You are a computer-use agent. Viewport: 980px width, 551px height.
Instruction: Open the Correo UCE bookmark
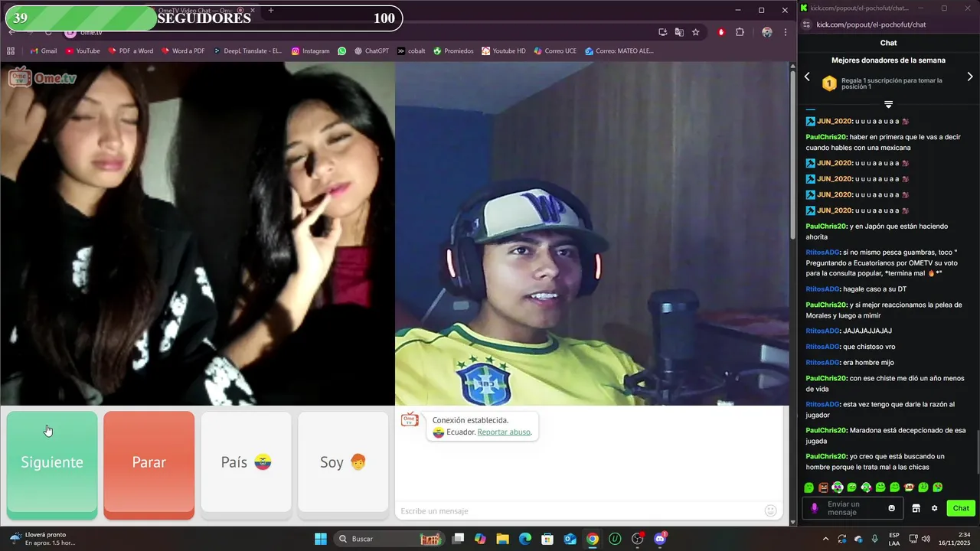554,51
